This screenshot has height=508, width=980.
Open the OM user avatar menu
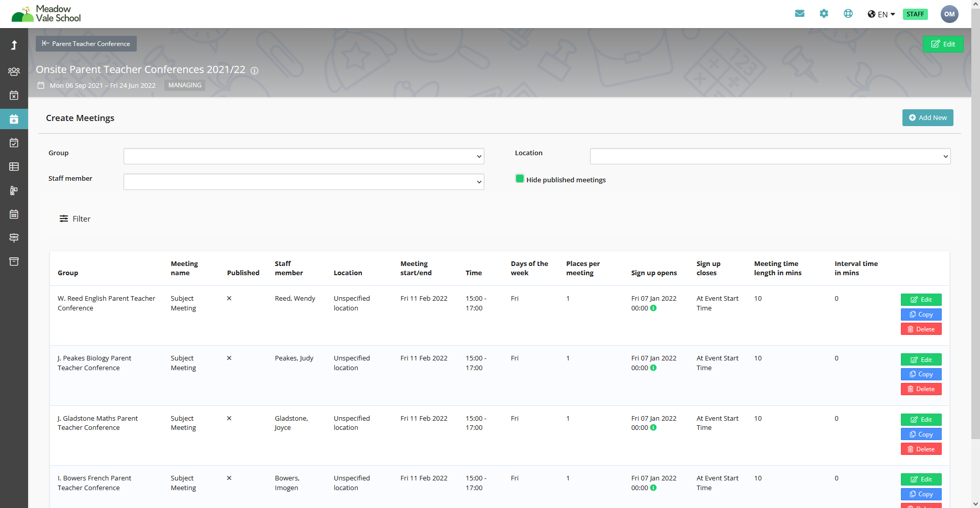(949, 14)
